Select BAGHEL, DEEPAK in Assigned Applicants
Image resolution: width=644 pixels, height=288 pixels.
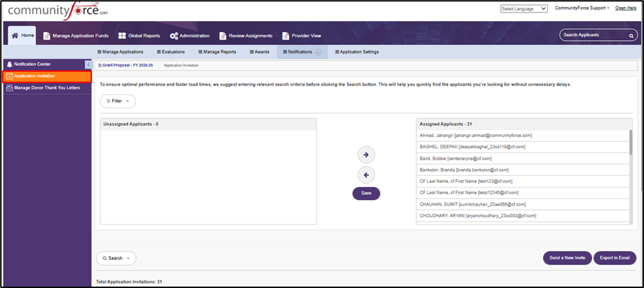tap(522, 147)
